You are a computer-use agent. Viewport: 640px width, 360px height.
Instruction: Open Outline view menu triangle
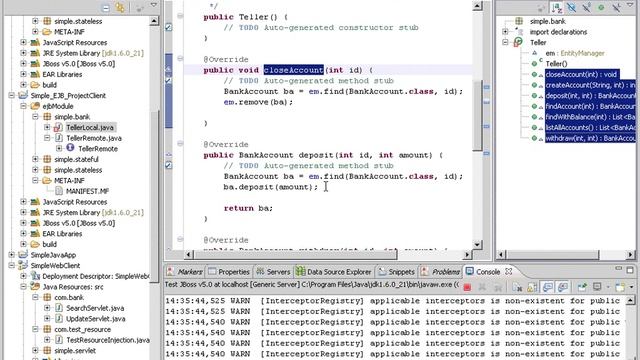coord(630,5)
